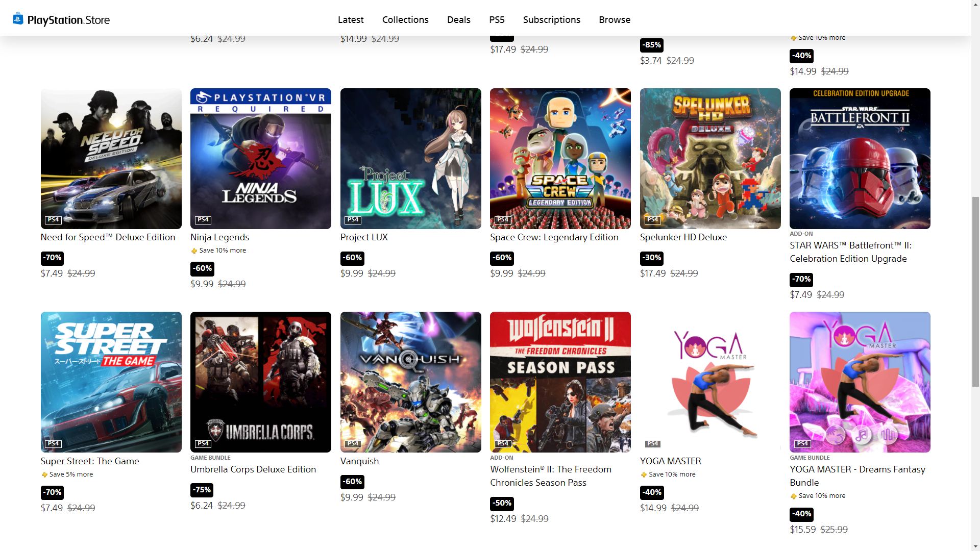Select the Browse navigation item
Screen dimensions: 980x551
pyautogui.click(x=615, y=20)
